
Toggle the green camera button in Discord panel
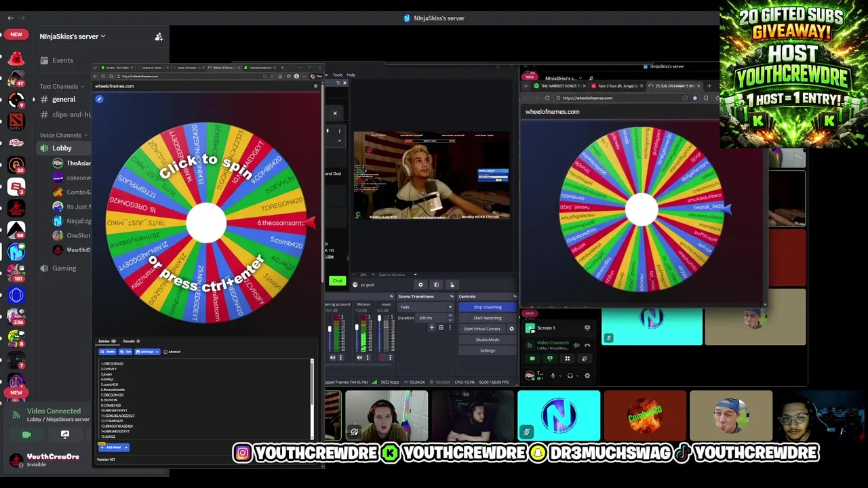click(532, 359)
